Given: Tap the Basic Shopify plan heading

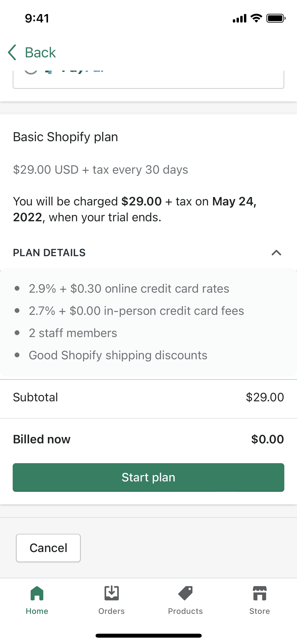Looking at the screenshot, I should pos(65,137).
